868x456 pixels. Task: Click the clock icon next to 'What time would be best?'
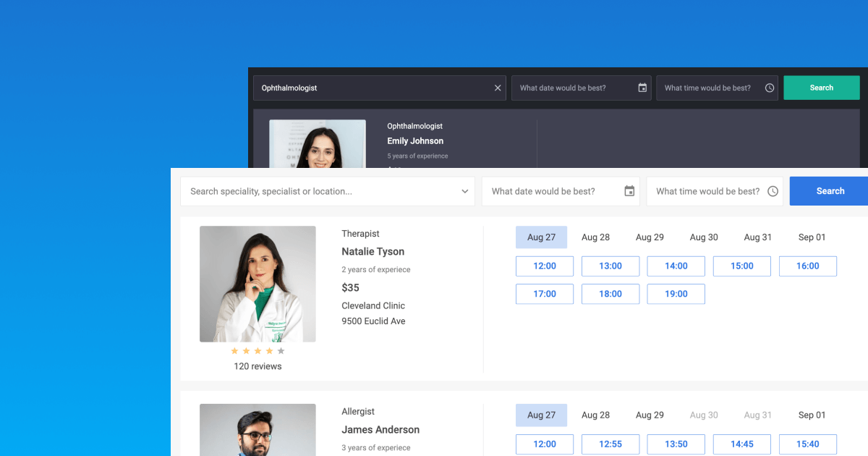click(773, 191)
